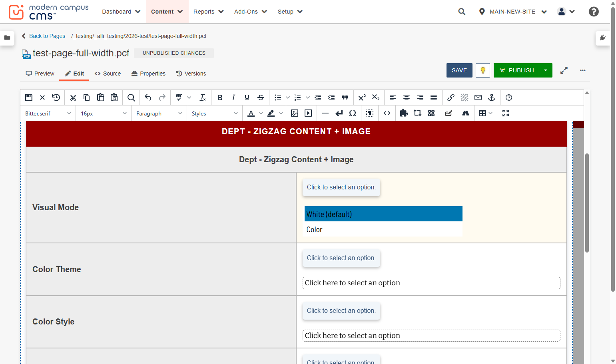Apply superscript formatting
This screenshot has width=616, height=364.
point(362,97)
